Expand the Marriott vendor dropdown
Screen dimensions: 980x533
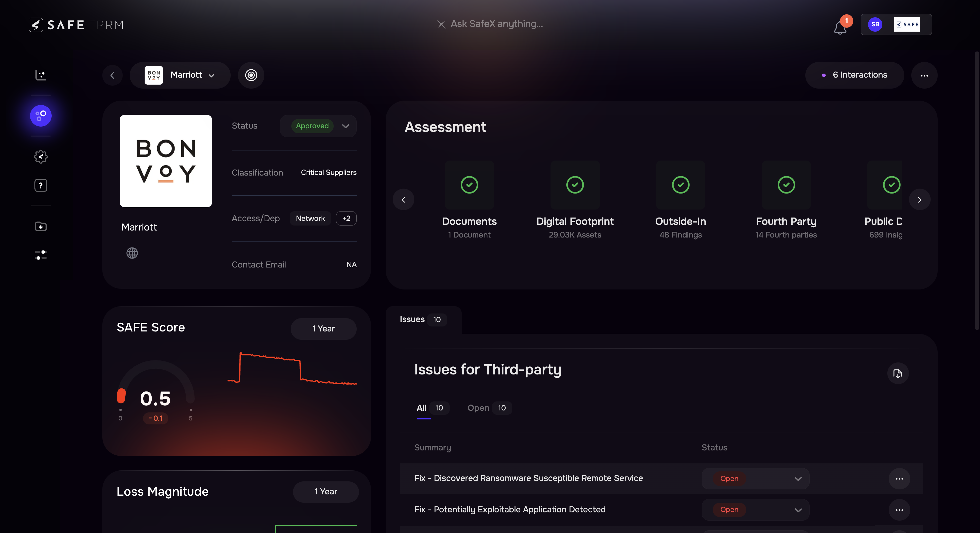180,75
